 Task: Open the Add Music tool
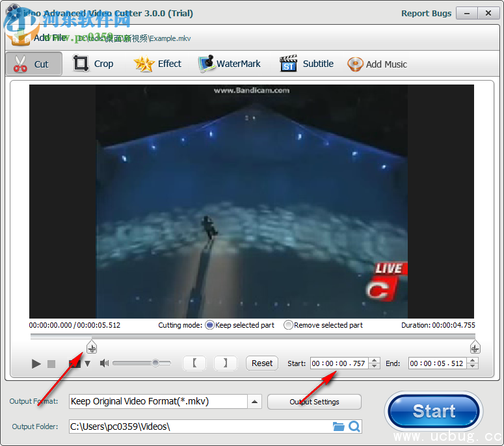[377, 64]
